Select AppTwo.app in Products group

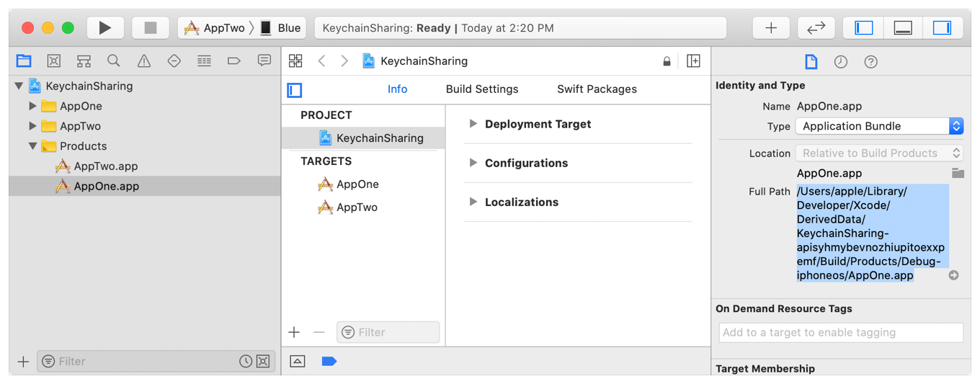click(x=105, y=166)
